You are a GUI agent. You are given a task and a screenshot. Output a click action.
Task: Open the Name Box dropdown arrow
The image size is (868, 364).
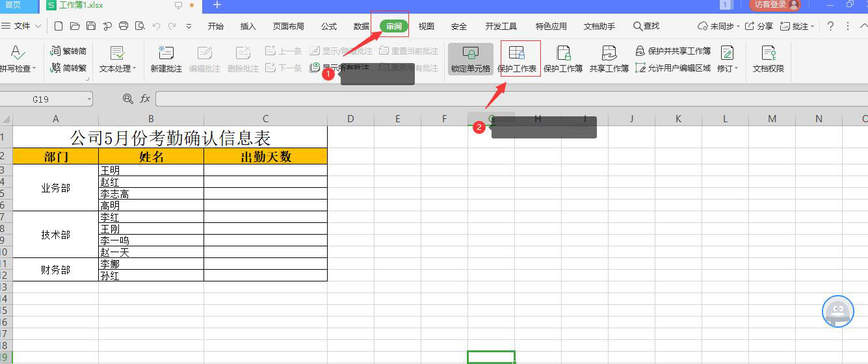pyautogui.click(x=89, y=99)
